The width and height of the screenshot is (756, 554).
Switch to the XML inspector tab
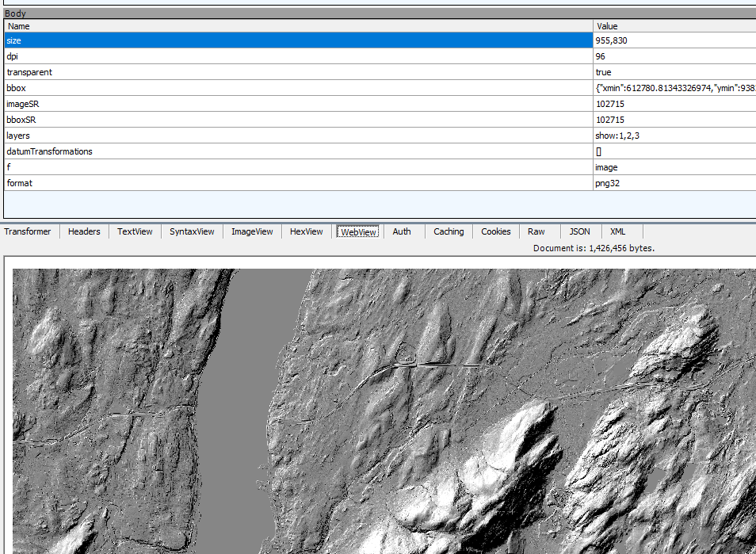(617, 231)
